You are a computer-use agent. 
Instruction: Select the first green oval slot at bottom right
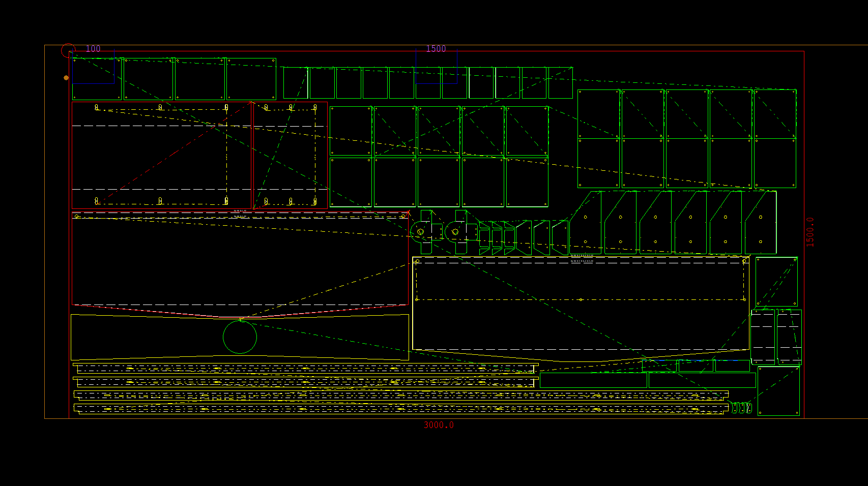[x=734, y=408]
